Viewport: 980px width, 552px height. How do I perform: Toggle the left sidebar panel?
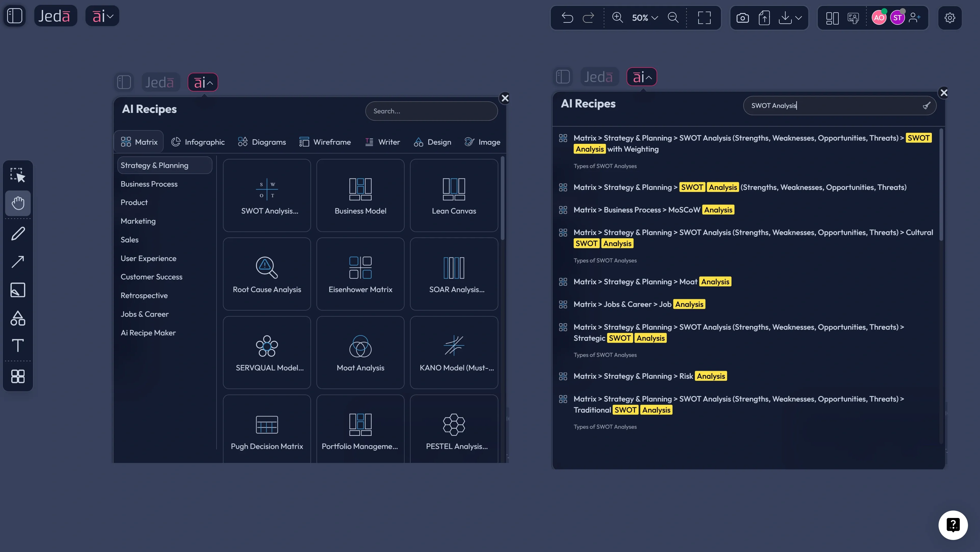point(14,16)
